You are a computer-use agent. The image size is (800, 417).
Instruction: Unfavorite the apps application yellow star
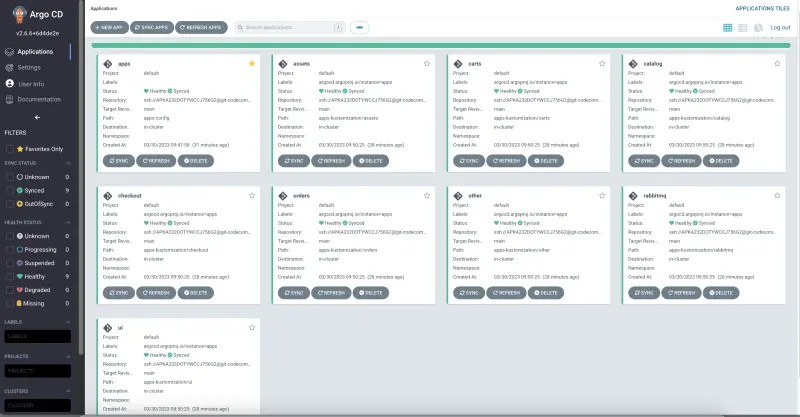click(x=252, y=63)
